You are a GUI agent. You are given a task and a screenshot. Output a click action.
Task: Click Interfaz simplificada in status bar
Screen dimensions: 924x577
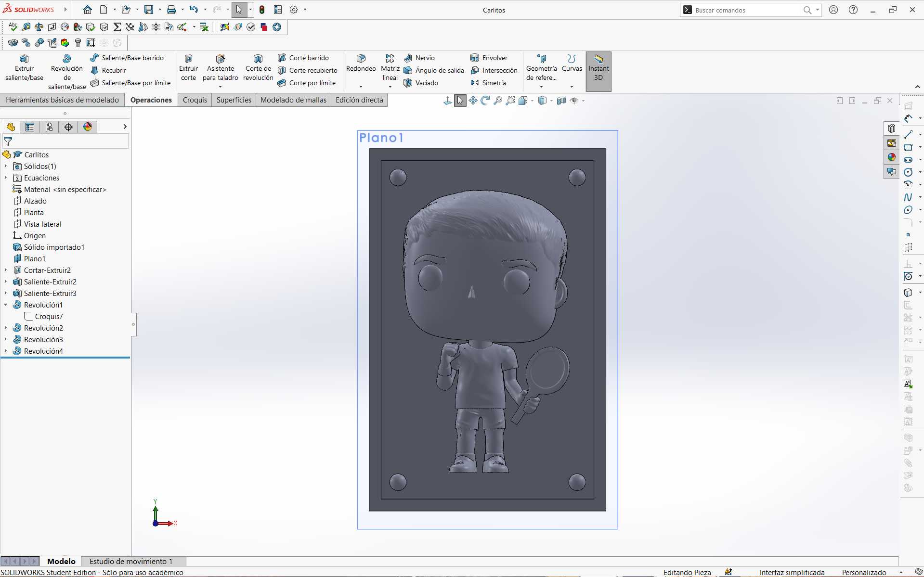coord(792,572)
